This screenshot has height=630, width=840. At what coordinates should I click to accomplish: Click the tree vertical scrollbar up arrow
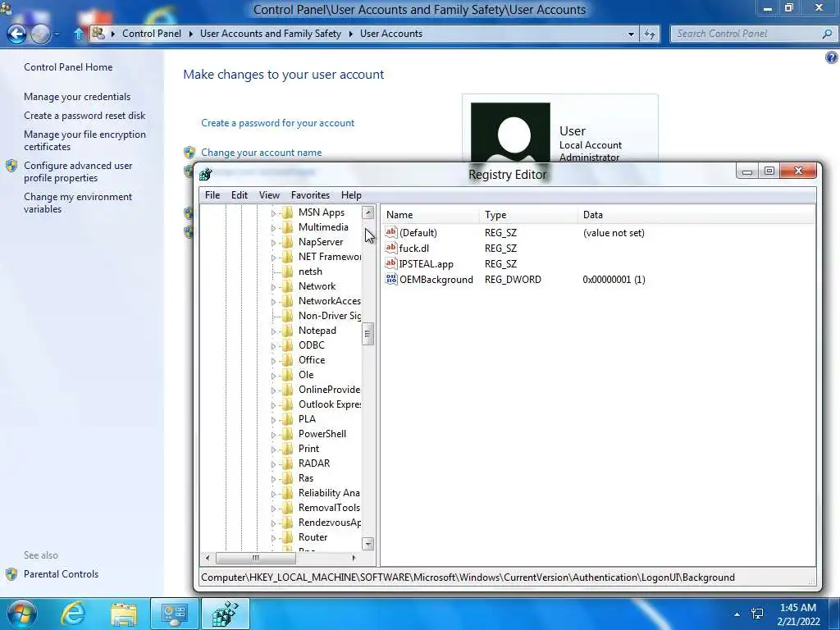coord(368,212)
